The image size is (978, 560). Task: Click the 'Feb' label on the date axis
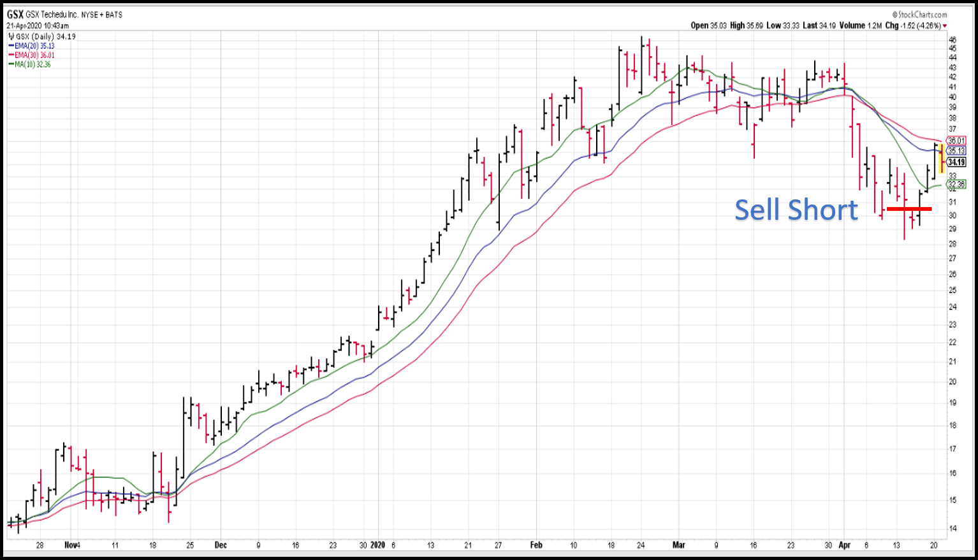click(x=536, y=545)
